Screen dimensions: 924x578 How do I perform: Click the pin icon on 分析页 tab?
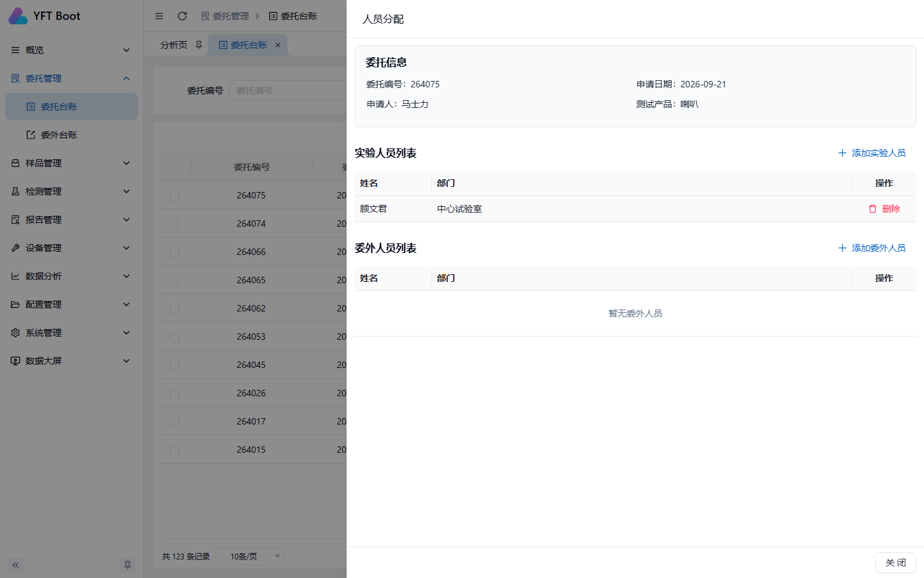click(199, 45)
